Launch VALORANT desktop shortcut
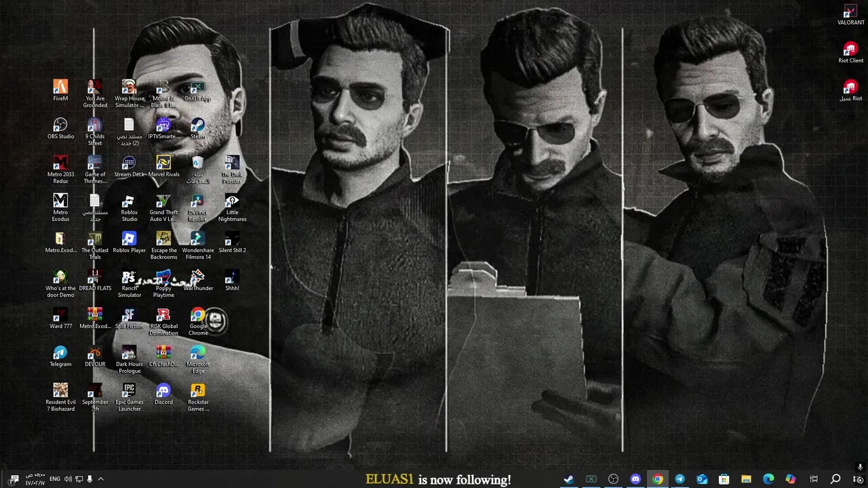The image size is (868, 488). (850, 15)
